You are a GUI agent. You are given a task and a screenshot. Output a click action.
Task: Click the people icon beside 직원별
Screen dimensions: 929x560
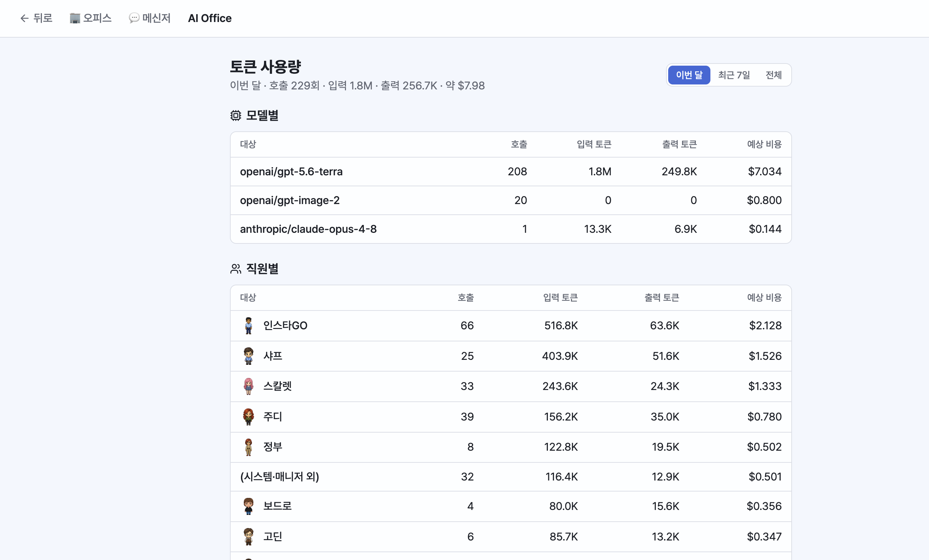click(236, 269)
